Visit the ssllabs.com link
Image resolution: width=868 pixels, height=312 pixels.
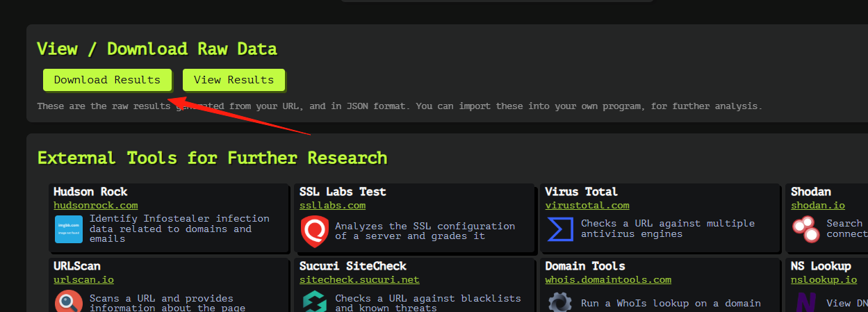tap(332, 205)
